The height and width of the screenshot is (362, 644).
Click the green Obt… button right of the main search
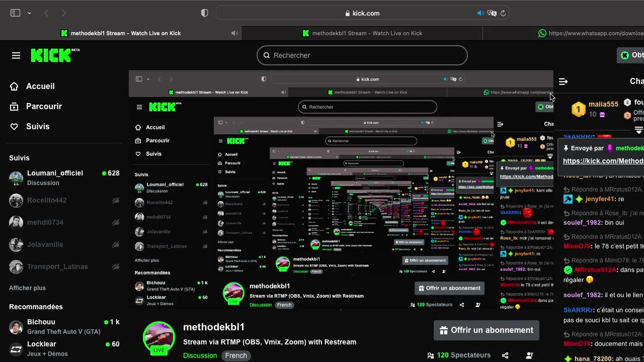pyautogui.click(x=631, y=55)
